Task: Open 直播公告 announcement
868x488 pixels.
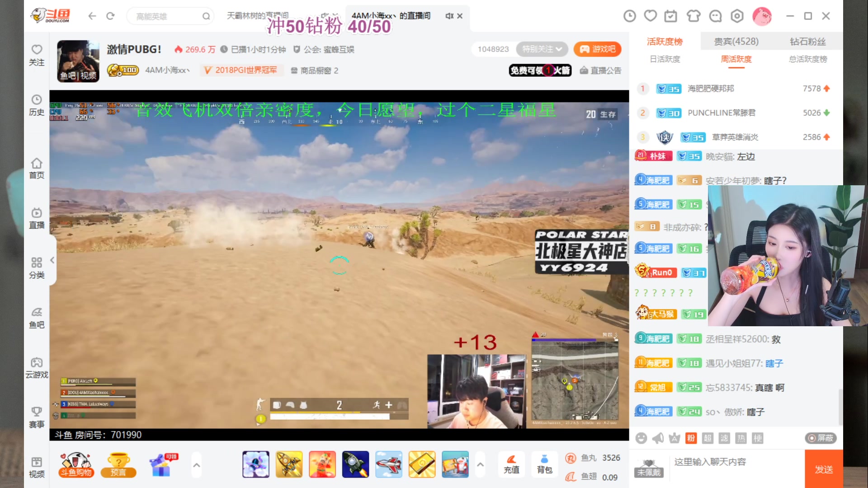Action: [x=601, y=70]
